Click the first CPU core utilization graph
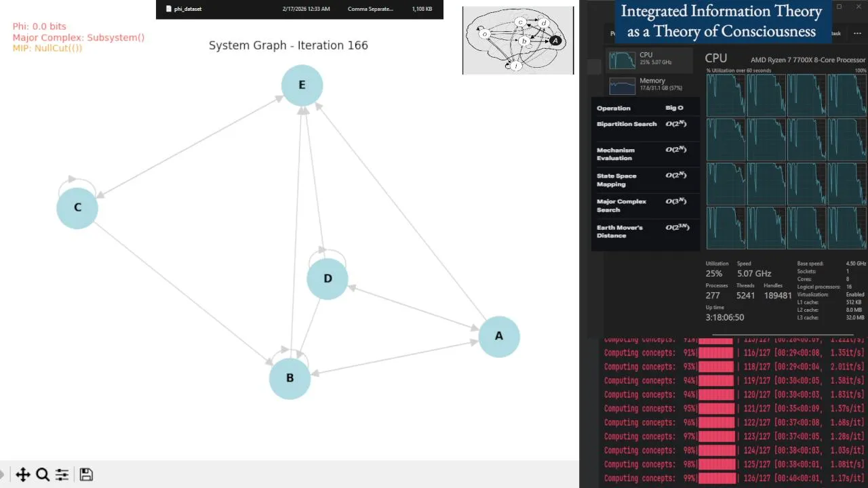The height and width of the screenshot is (488, 868). coord(726,94)
